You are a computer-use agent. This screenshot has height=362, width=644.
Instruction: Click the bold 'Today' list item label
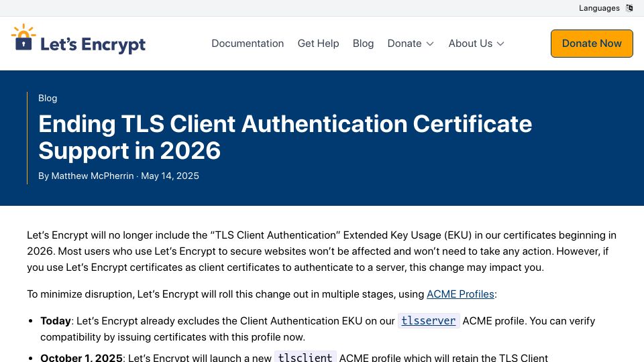coord(56,321)
